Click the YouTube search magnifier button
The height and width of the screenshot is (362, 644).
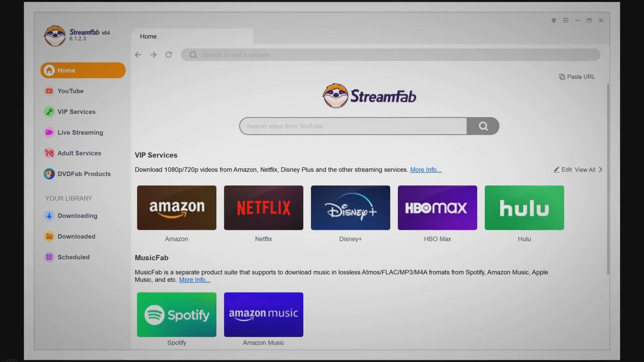483,126
